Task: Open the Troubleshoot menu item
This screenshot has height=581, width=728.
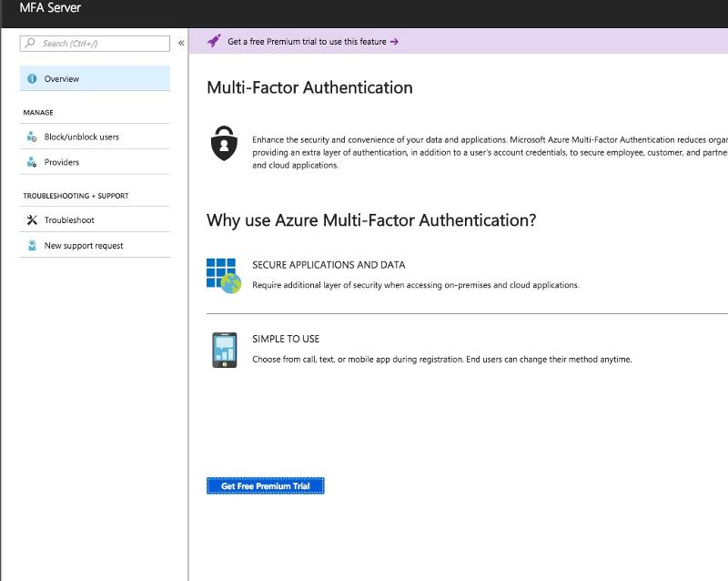Action: [x=95, y=219]
